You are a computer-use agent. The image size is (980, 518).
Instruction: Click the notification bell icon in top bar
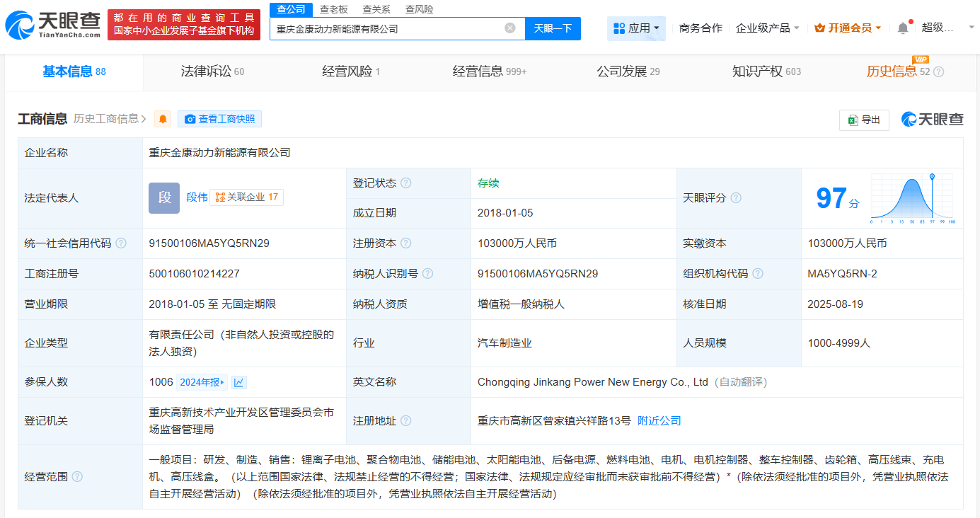click(904, 27)
